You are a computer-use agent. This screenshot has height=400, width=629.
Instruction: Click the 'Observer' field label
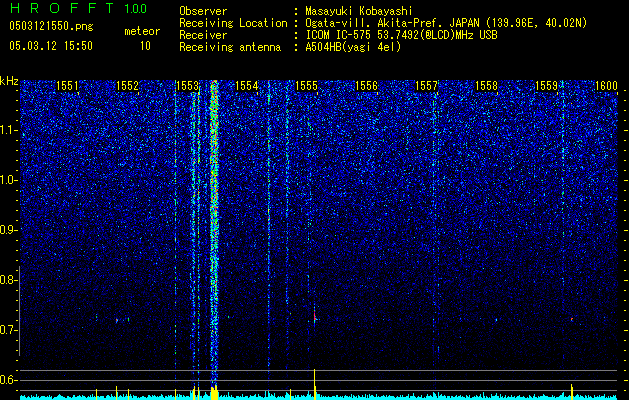click(203, 11)
